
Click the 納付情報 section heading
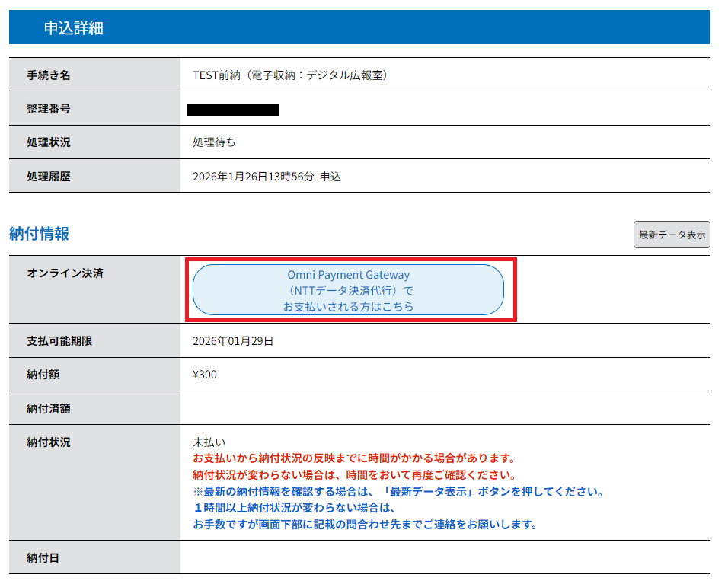click(39, 234)
